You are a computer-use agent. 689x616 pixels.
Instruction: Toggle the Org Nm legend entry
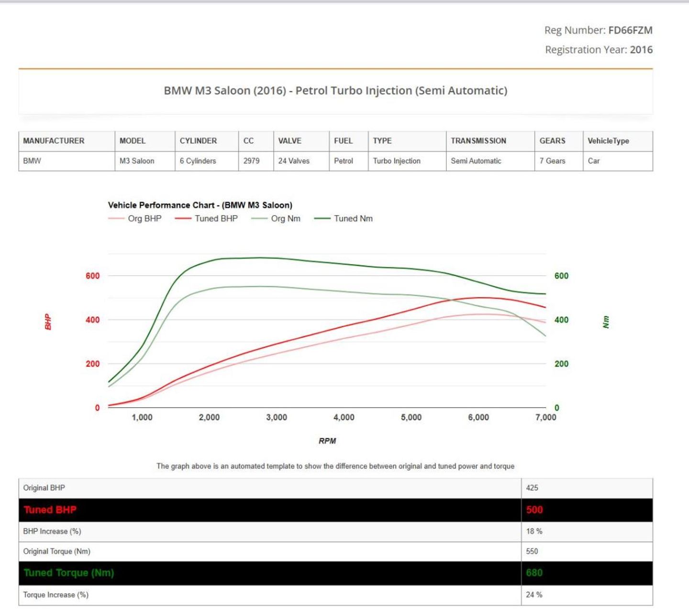(x=276, y=218)
